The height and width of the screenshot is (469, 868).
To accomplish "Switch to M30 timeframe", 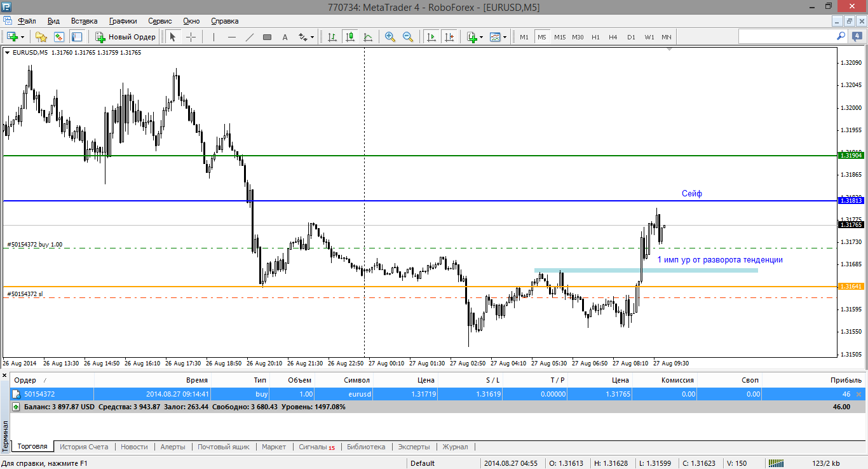I will tap(578, 37).
